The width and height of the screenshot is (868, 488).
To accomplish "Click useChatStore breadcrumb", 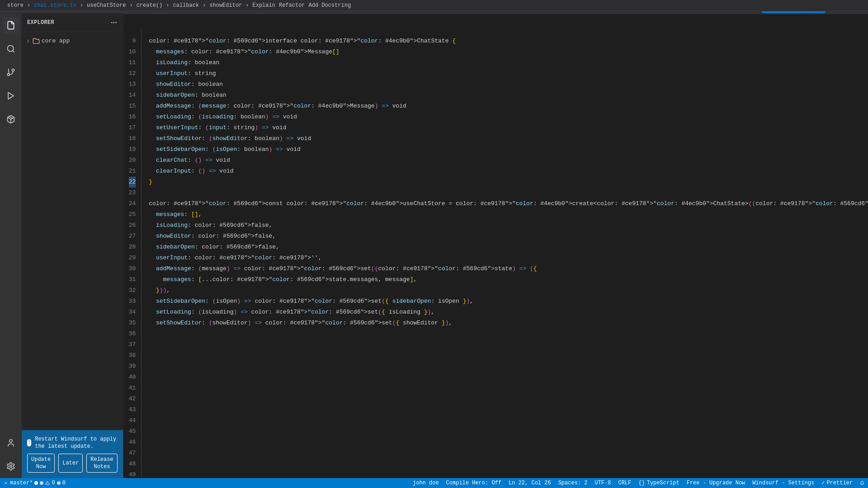I will pos(106,5).
